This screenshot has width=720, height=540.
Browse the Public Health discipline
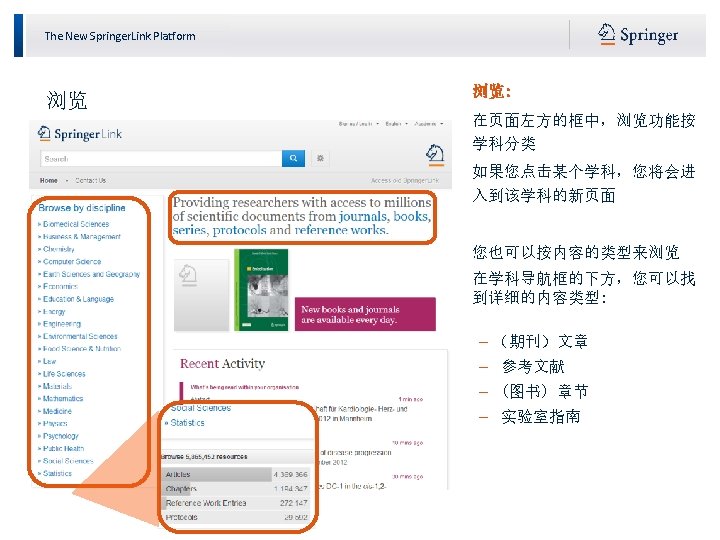click(x=63, y=448)
